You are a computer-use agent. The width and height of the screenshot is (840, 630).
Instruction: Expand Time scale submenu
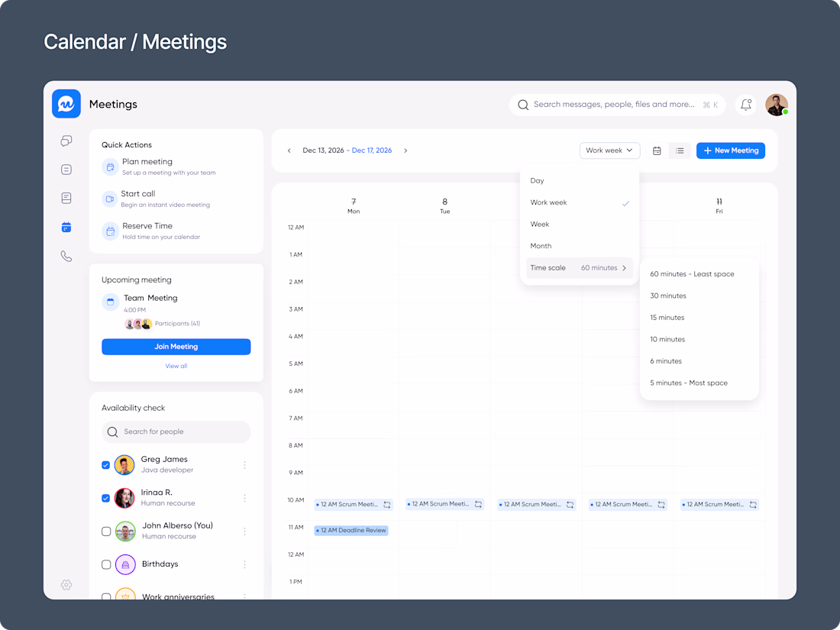tap(579, 268)
